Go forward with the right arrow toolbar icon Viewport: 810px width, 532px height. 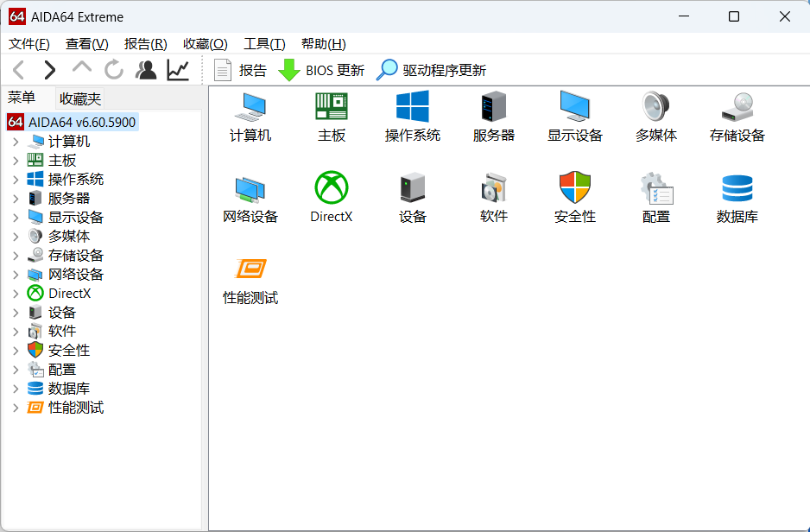(49, 70)
